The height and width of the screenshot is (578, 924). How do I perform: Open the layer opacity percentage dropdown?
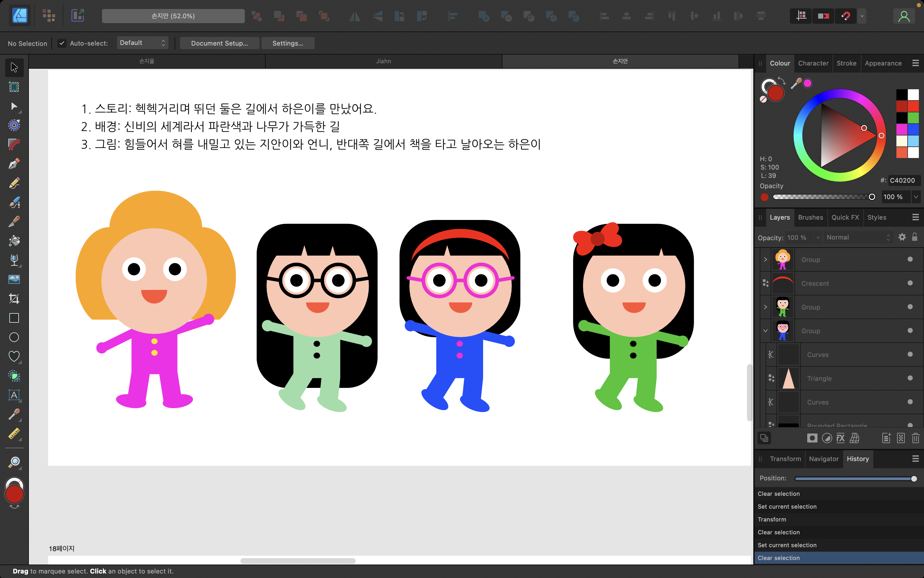point(818,237)
